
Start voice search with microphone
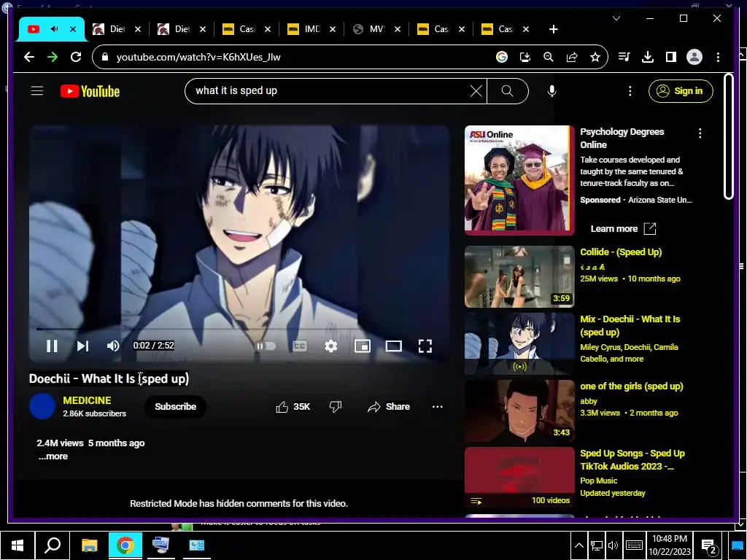click(x=551, y=90)
